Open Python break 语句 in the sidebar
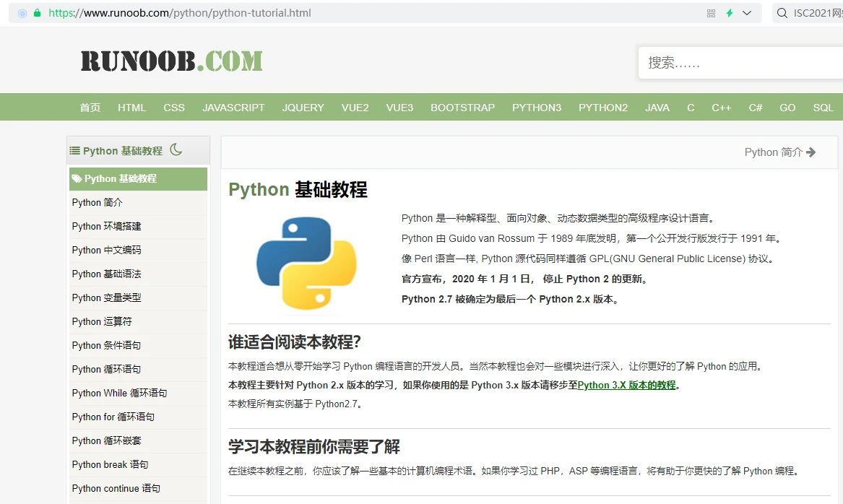This screenshot has width=843, height=504. (x=138, y=465)
